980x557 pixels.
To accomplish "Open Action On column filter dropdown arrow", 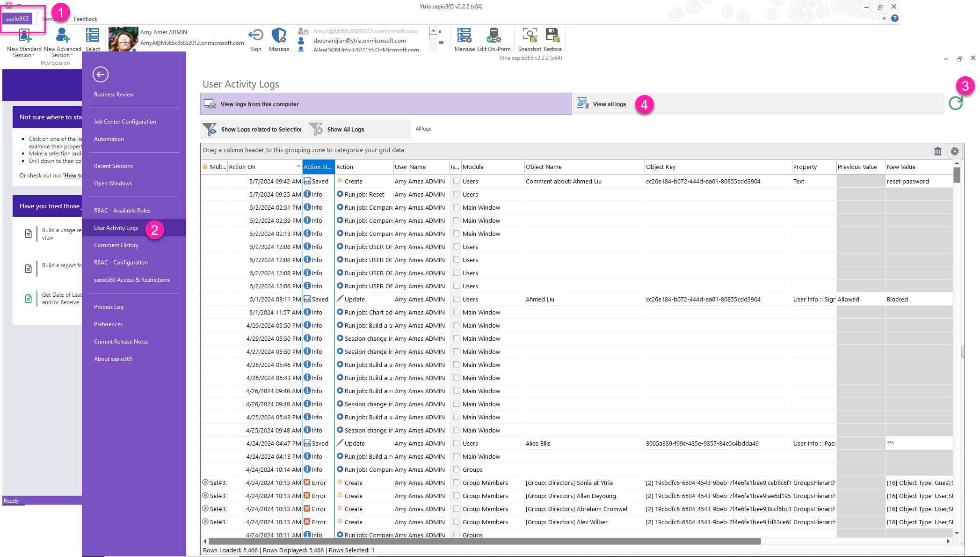I will click(298, 167).
